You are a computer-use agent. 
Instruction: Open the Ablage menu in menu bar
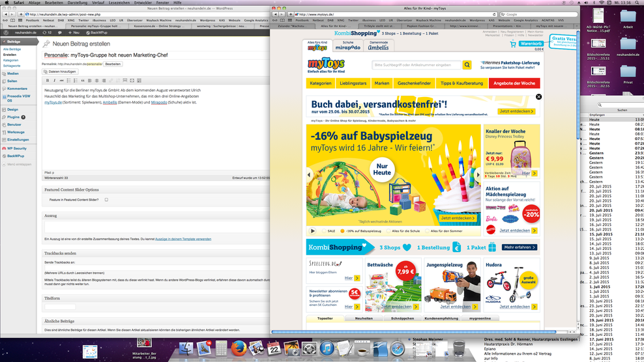click(x=34, y=3)
